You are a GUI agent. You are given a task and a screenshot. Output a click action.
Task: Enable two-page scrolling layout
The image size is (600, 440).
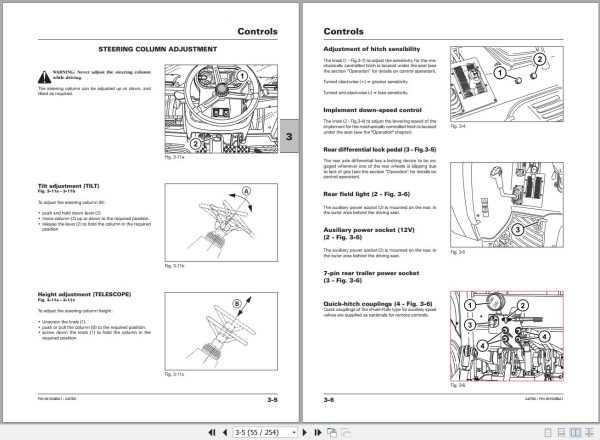coord(589,432)
